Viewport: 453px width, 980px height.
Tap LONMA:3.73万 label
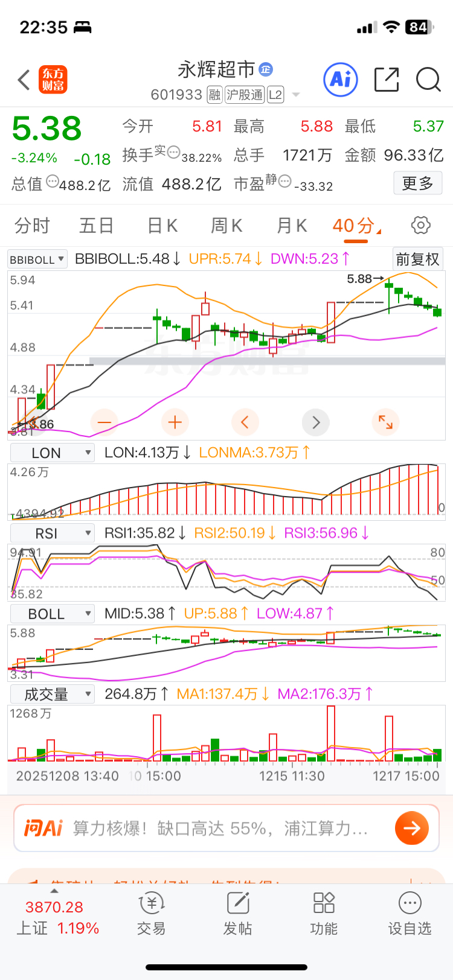[254, 453]
